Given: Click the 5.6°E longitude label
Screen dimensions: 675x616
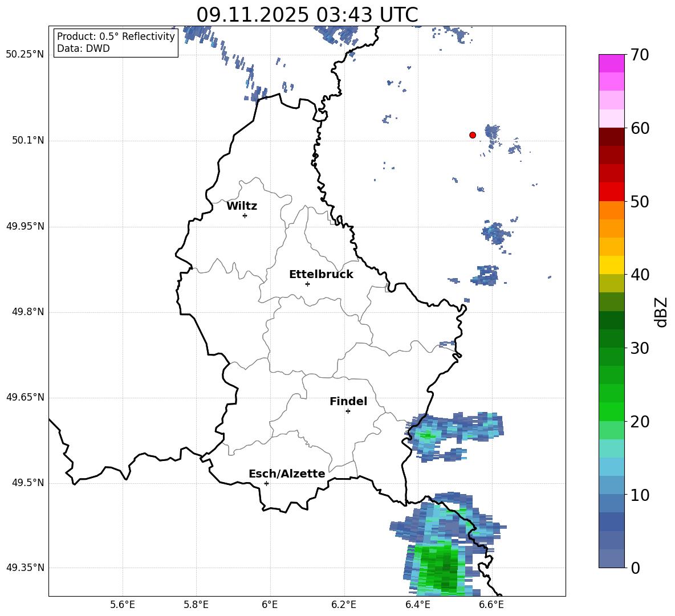Looking at the screenshot, I should pos(123,605).
